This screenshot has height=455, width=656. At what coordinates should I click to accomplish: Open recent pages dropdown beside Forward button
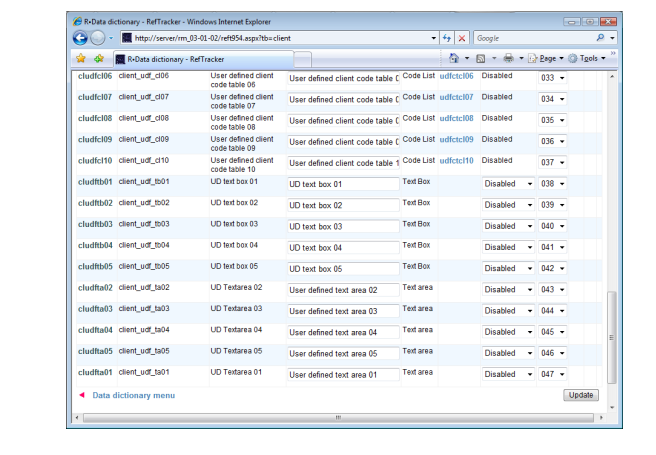coord(111,38)
